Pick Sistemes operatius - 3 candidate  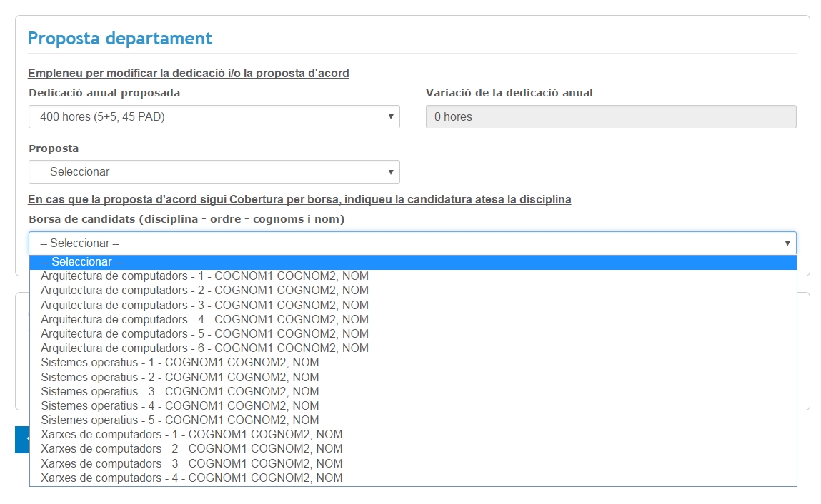tap(180, 391)
